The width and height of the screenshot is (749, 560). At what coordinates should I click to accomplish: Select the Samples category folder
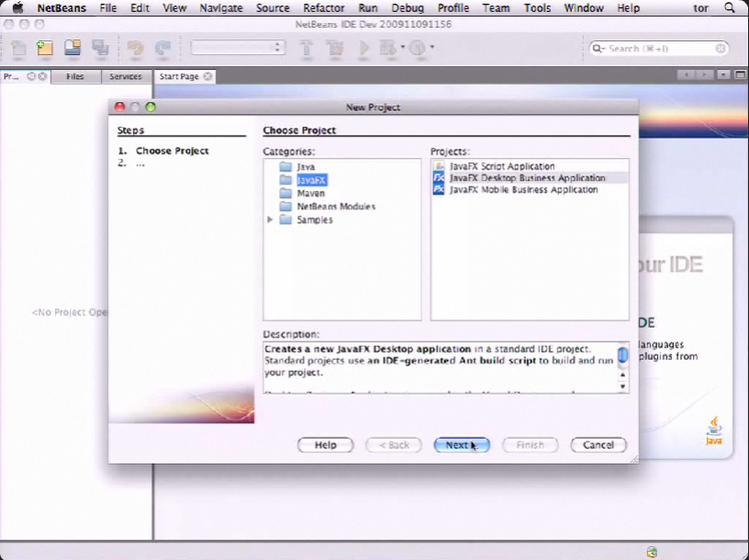(x=306, y=219)
